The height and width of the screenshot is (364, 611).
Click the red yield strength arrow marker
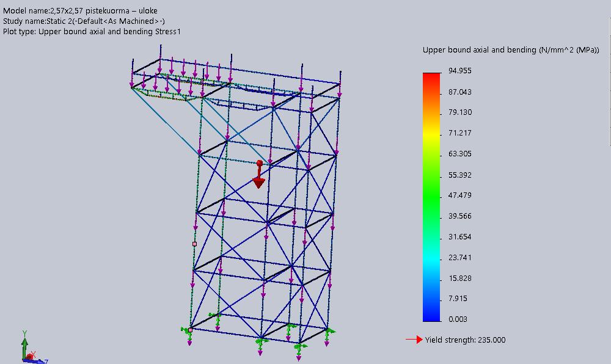point(414,340)
